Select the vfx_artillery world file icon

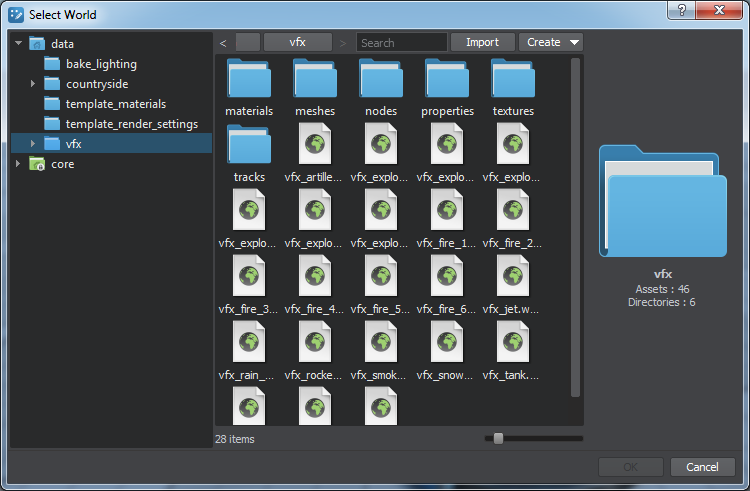(x=315, y=145)
